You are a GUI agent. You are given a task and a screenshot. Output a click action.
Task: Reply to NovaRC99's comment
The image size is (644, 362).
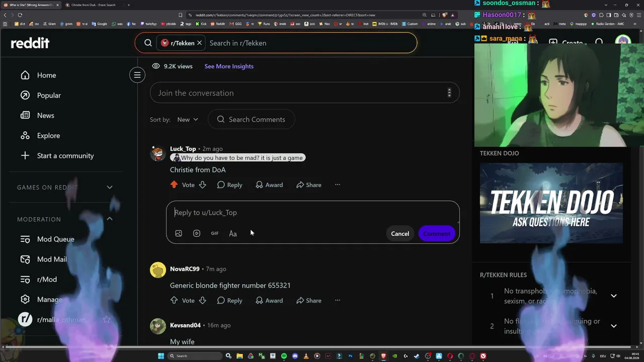(229, 301)
